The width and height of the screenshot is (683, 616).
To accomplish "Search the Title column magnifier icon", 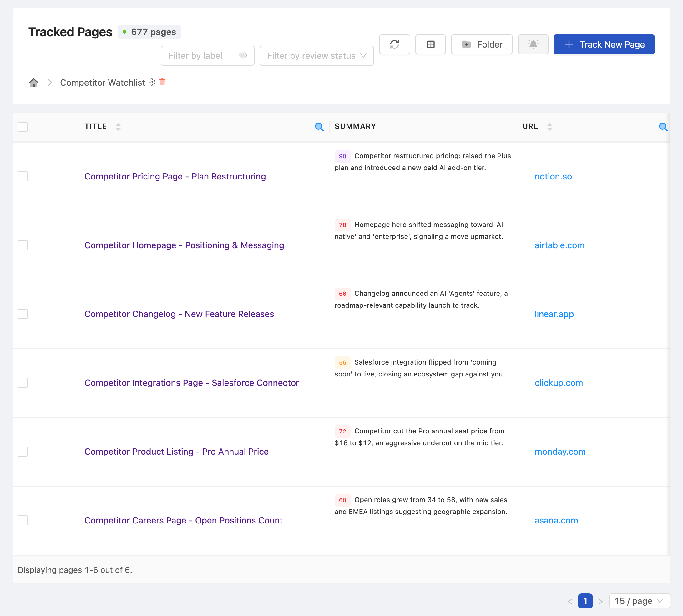I will click(x=319, y=127).
